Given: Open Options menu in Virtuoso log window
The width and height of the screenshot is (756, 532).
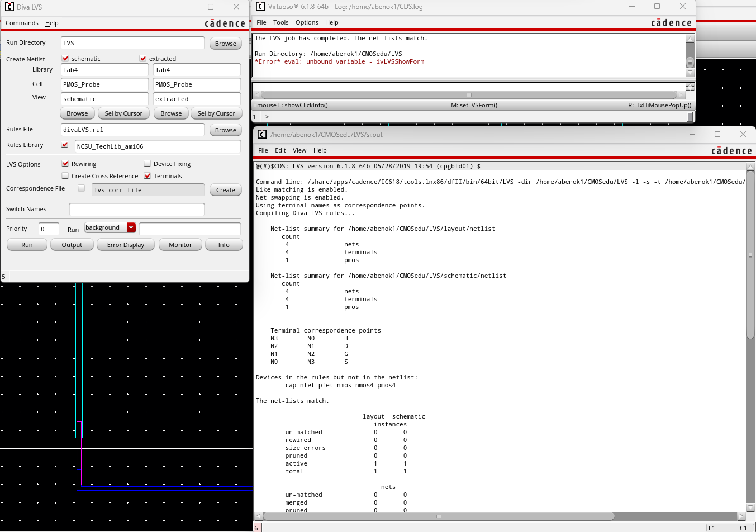Looking at the screenshot, I should [x=307, y=22].
